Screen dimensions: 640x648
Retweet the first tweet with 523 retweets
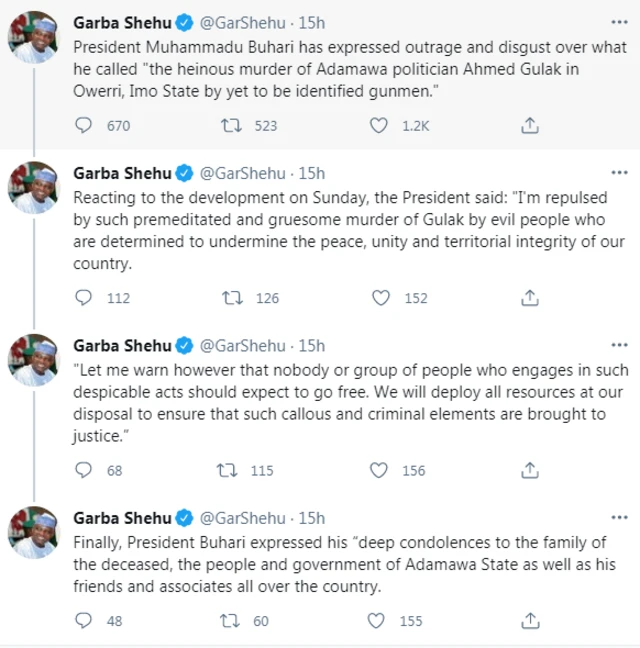229,125
